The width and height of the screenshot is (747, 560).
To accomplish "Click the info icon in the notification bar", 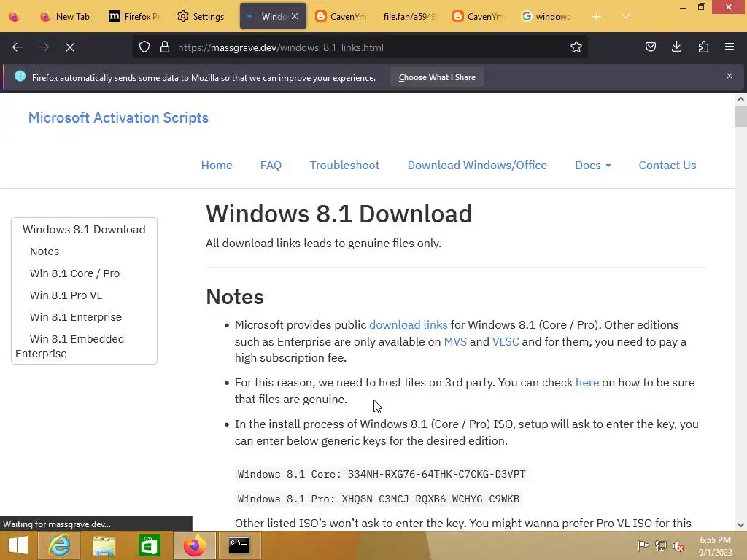I will (20, 76).
